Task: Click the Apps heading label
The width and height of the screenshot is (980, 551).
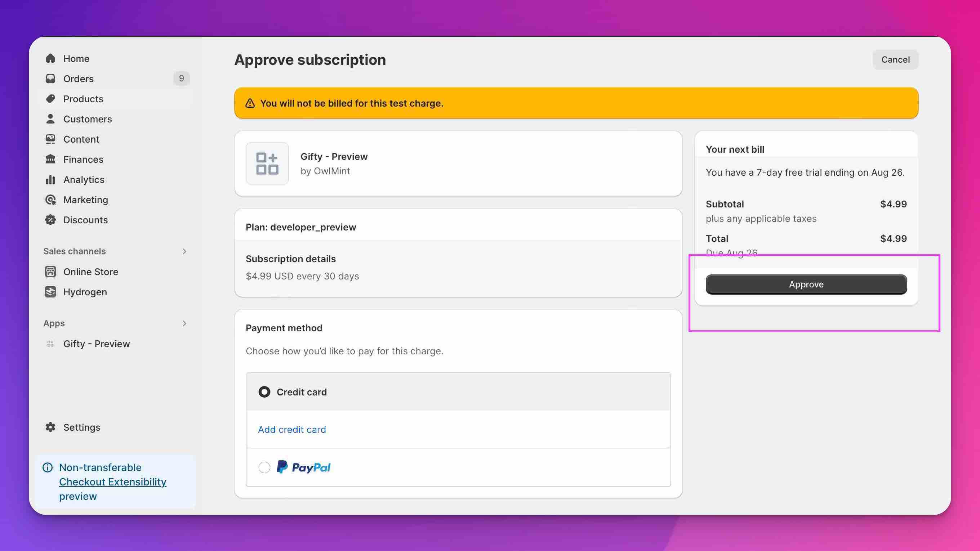Action: click(54, 323)
